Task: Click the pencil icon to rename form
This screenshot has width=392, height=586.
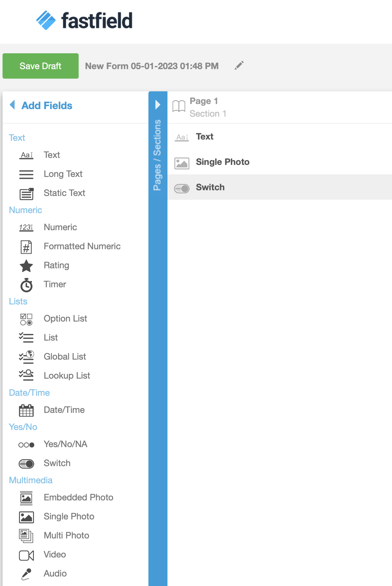Action: tap(239, 66)
